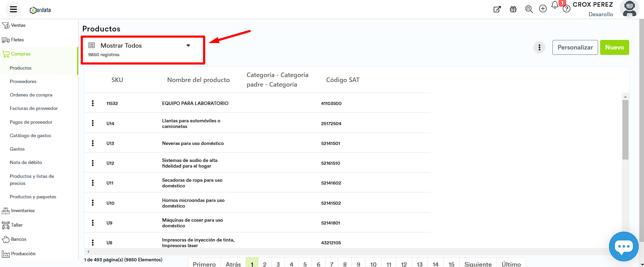Open the three-dot options beside Personalizar
This screenshot has height=267, width=644.
(x=539, y=47)
